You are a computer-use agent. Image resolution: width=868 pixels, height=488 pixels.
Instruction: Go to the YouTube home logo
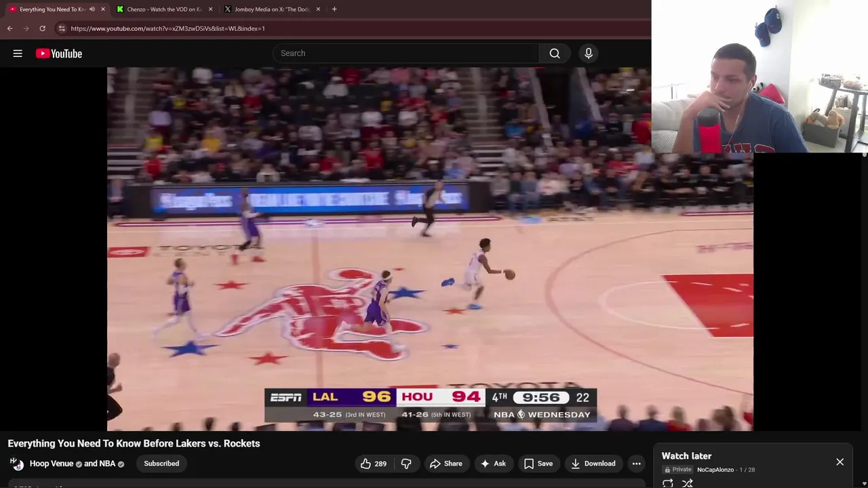(59, 54)
